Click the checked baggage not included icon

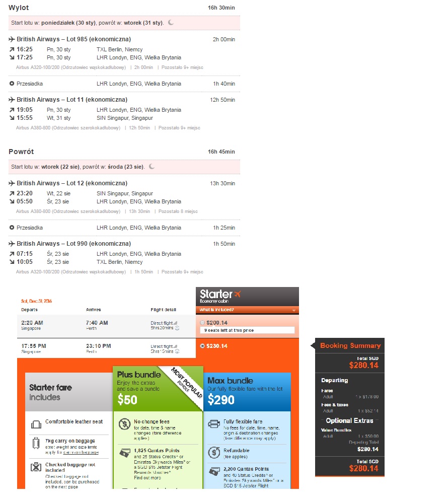pyautogui.click(x=36, y=467)
